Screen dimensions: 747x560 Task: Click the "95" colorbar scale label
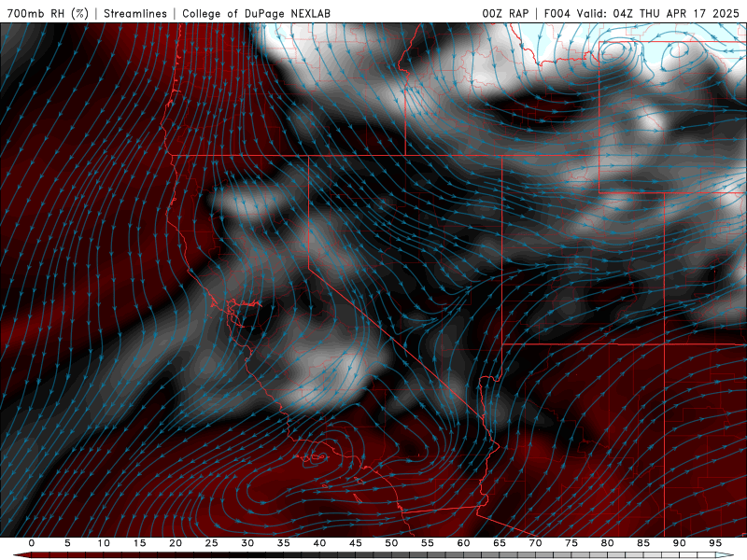715,543
